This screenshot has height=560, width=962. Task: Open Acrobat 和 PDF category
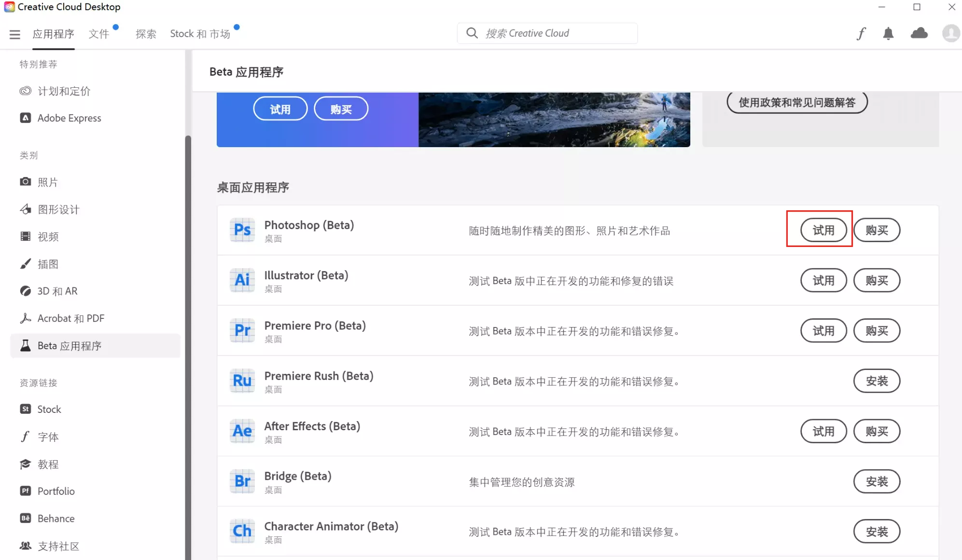[x=70, y=318]
